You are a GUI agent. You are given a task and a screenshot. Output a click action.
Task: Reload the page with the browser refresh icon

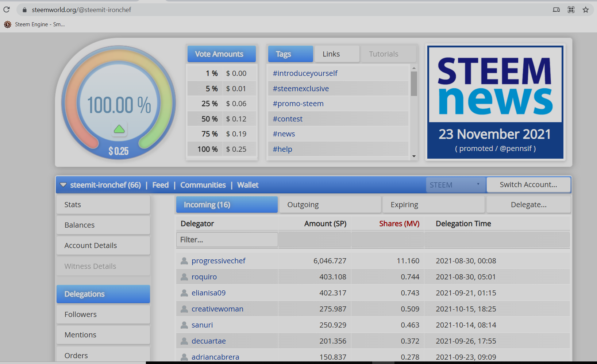(x=7, y=9)
